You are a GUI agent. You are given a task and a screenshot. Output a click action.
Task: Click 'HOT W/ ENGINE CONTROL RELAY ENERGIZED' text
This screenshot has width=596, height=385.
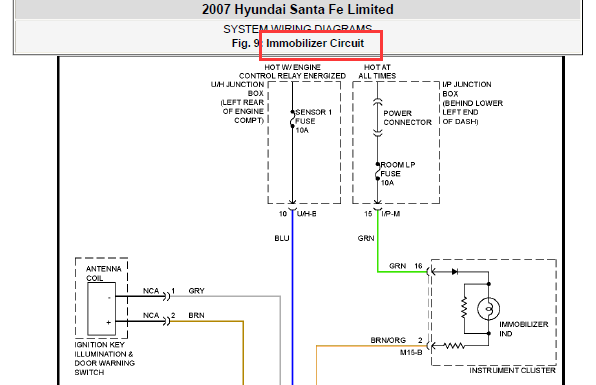click(292, 71)
